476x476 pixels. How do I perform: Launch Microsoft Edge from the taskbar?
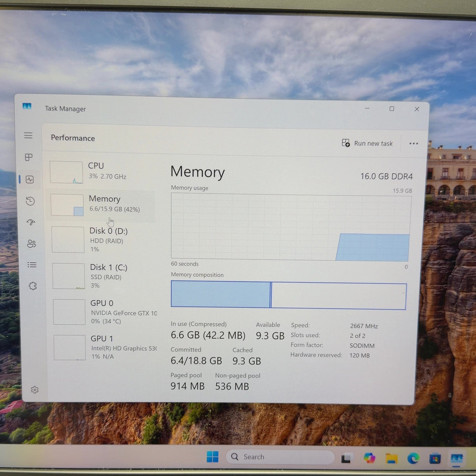(413, 459)
